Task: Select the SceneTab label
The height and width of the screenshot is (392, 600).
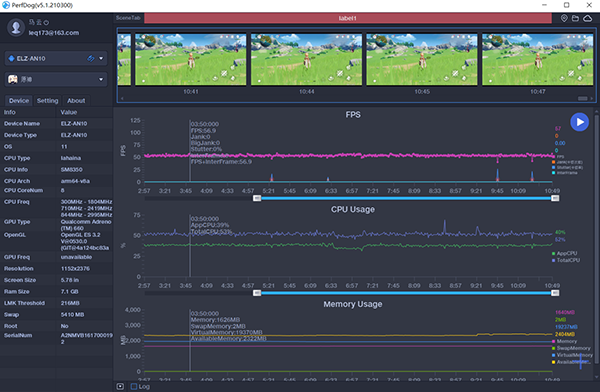Action: point(128,18)
